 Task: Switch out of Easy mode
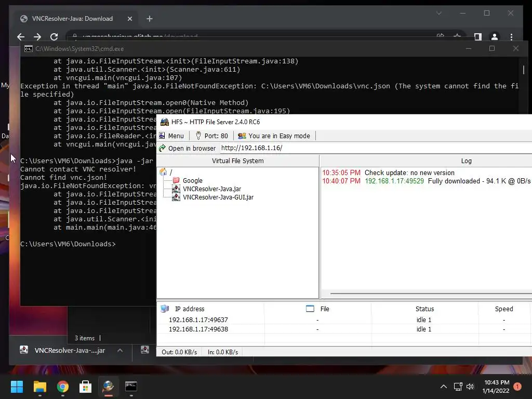coord(274,136)
